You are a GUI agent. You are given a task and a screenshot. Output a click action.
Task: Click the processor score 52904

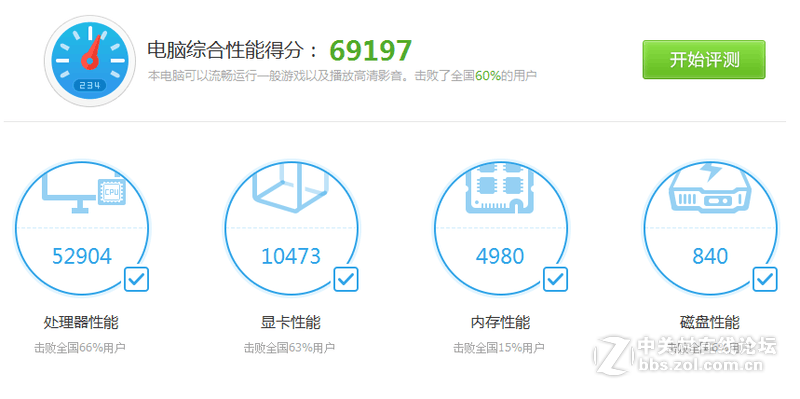(x=82, y=256)
